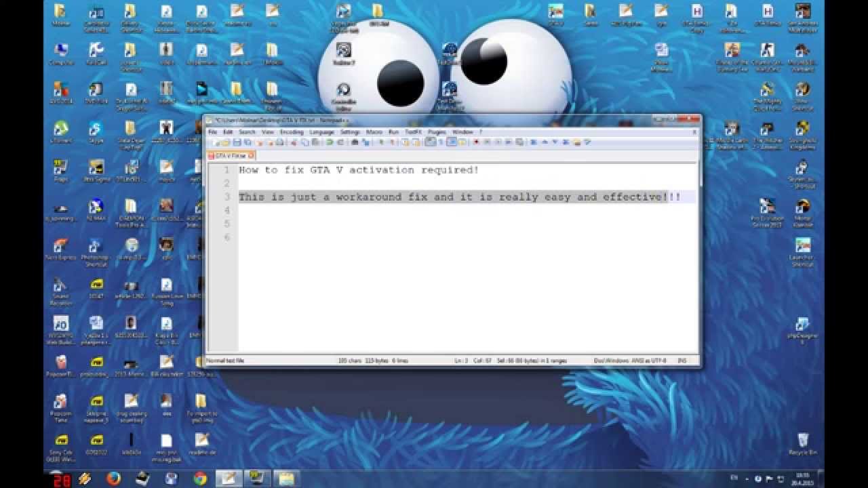Click the Sound Recorder desktop icon

(60, 292)
